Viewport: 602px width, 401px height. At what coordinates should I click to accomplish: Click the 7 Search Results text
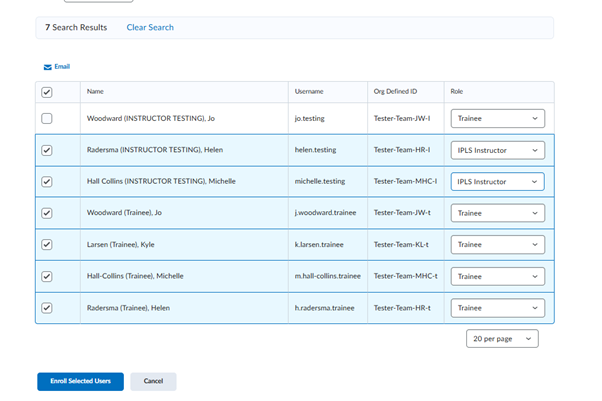pyautogui.click(x=76, y=27)
